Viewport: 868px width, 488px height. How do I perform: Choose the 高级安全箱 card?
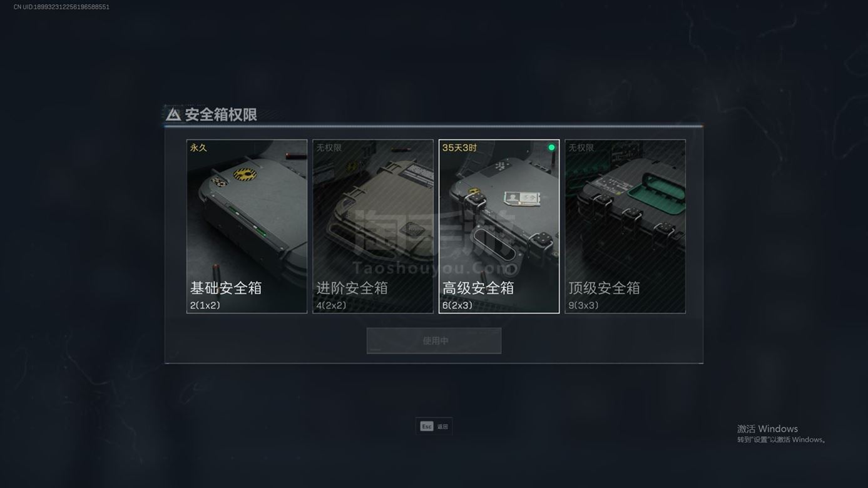pyautogui.click(x=499, y=226)
